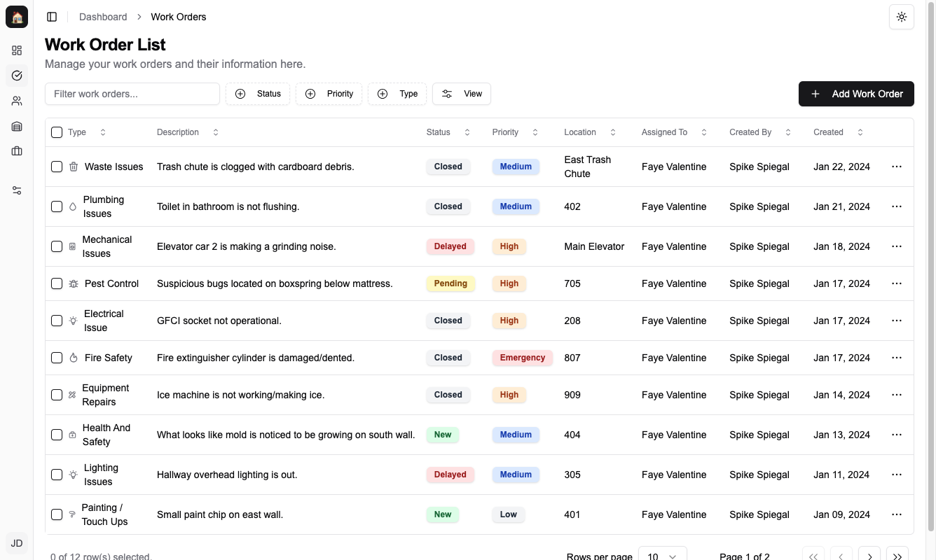Click the home logo icon in sidebar
936x560 pixels.
17,17
